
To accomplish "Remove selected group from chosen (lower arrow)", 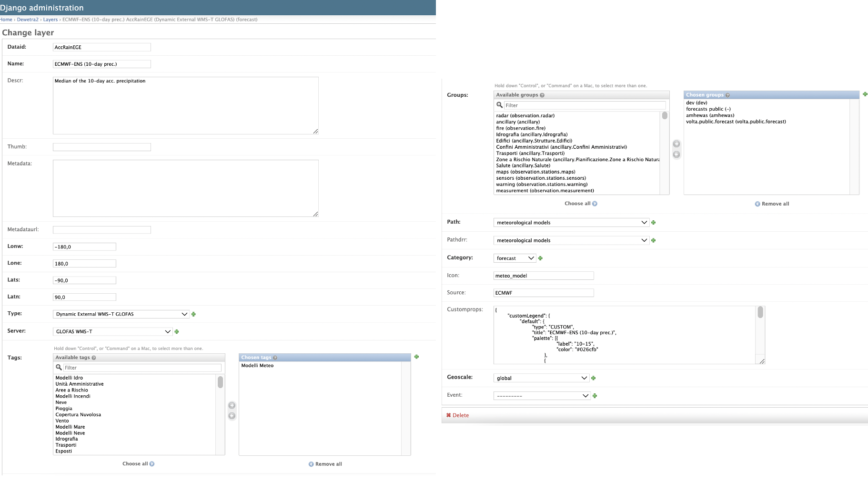I will pyautogui.click(x=676, y=154).
